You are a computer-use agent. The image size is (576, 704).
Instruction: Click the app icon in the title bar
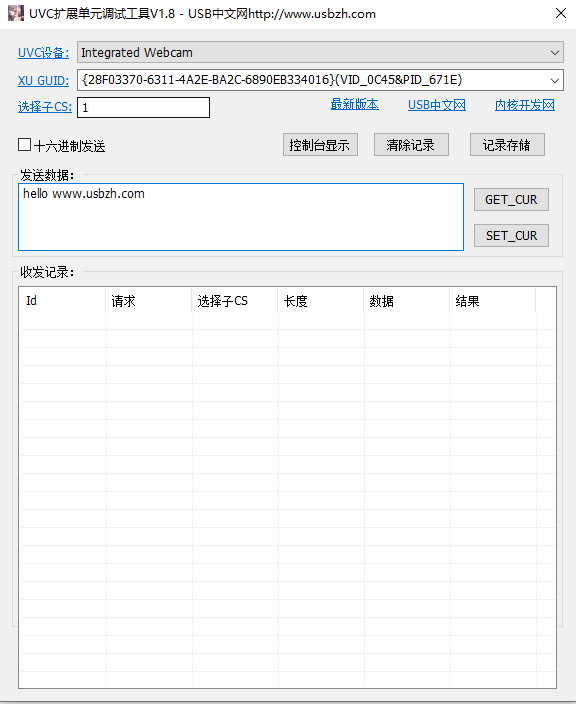(x=16, y=13)
